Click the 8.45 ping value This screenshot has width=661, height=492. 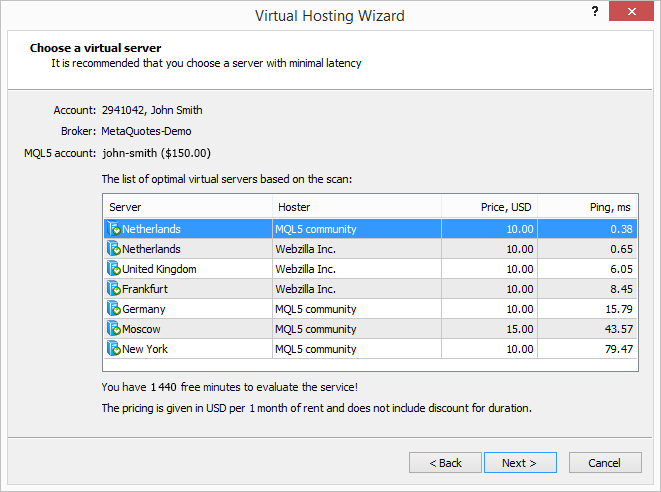[x=621, y=289]
